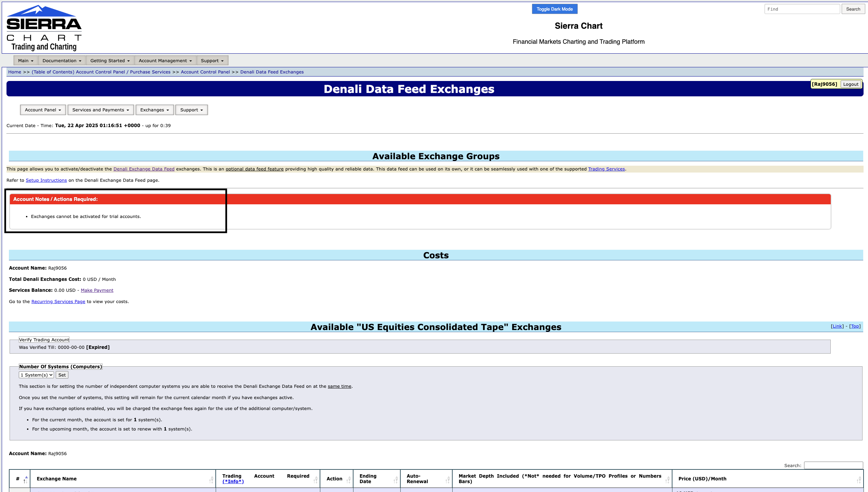Viewport: 868px width, 492px height.
Task: Sort by Action column icon
Action: [349, 479]
